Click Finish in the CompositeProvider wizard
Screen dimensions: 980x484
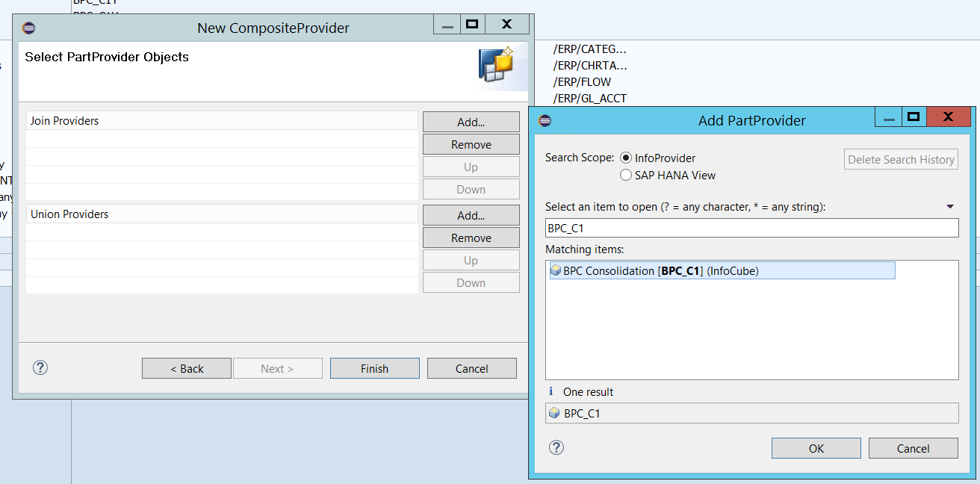coord(374,368)
